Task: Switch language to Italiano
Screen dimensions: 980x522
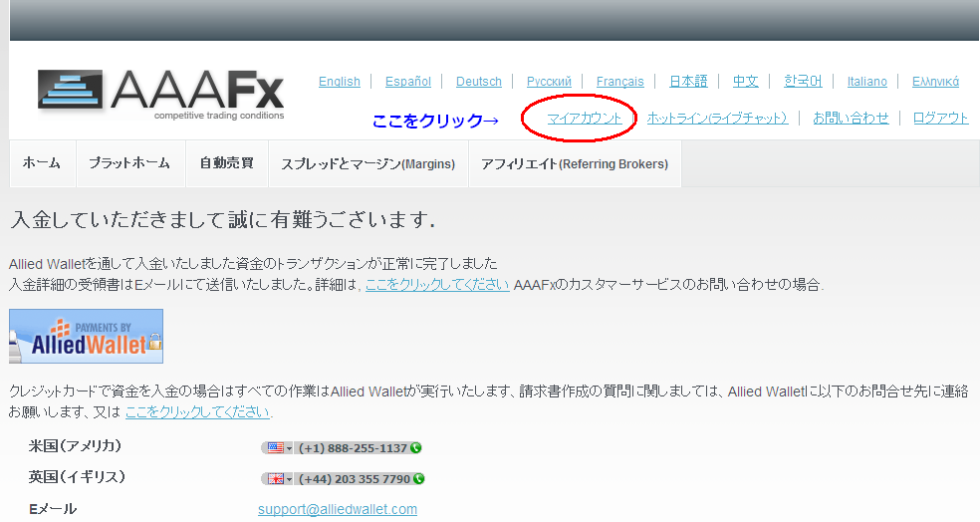Action: click(866, 82)
